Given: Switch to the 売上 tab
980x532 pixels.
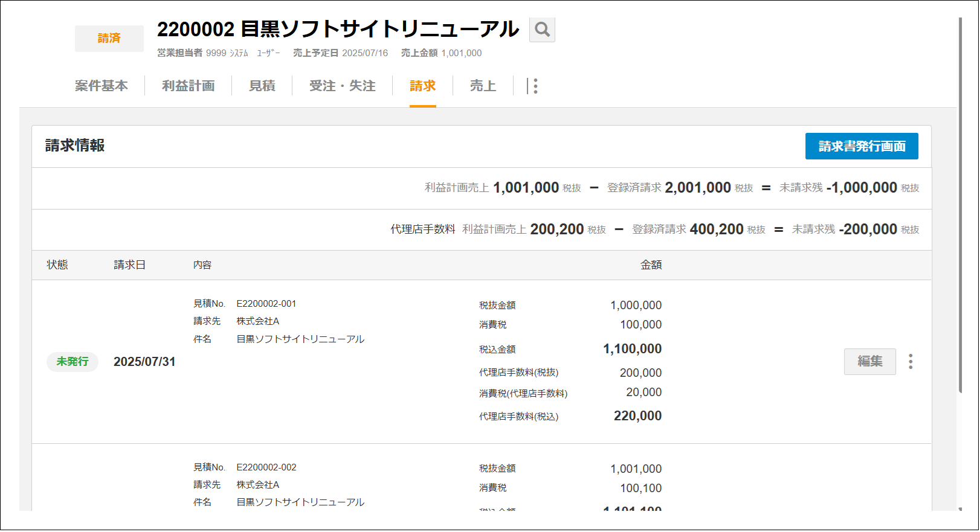Looking at the screenshot, I should [483, 86].
